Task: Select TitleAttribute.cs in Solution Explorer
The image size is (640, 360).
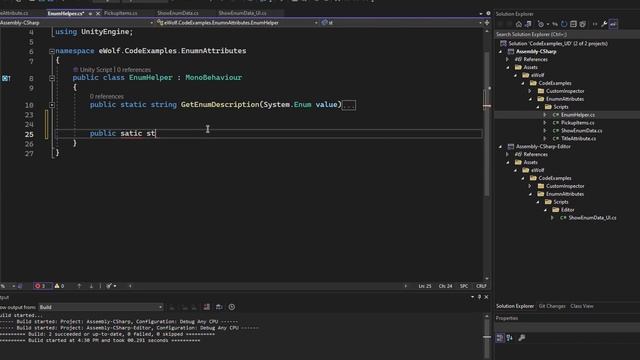Action: click(x=578, y=139)
